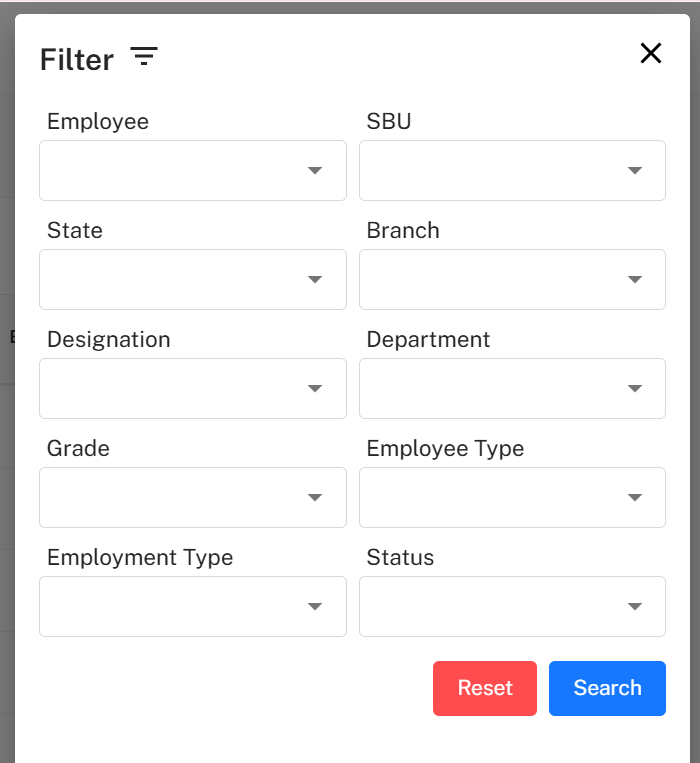Open the Designation dropdown

pyautogui.click(x=193, y=388)
